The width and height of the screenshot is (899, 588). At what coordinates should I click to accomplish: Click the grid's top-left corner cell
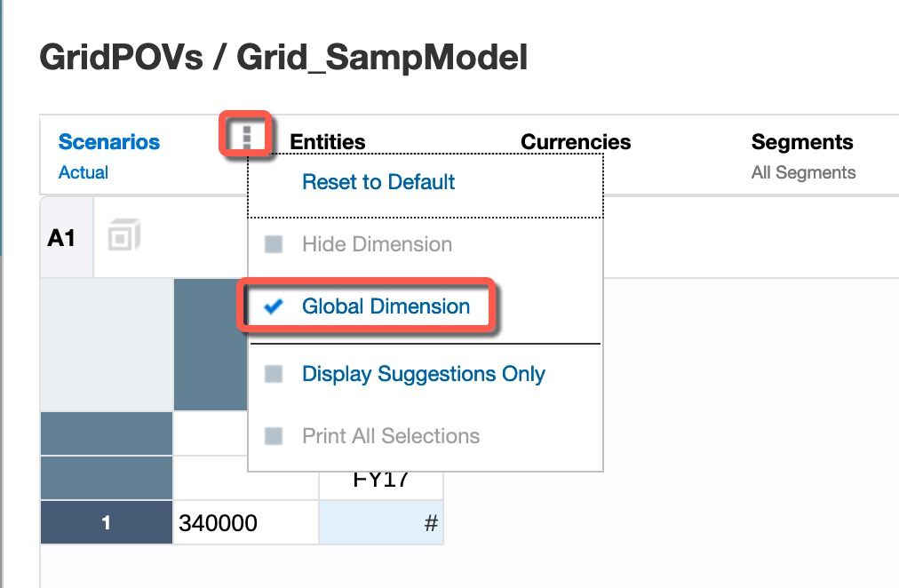pyautogui.click(x=106, y=345)
